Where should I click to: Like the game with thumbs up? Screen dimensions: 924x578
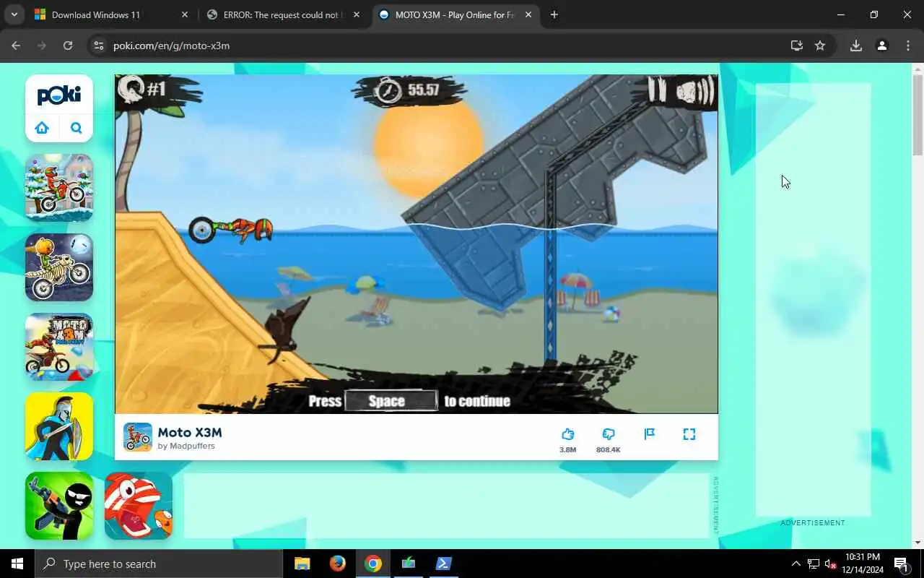567,434
